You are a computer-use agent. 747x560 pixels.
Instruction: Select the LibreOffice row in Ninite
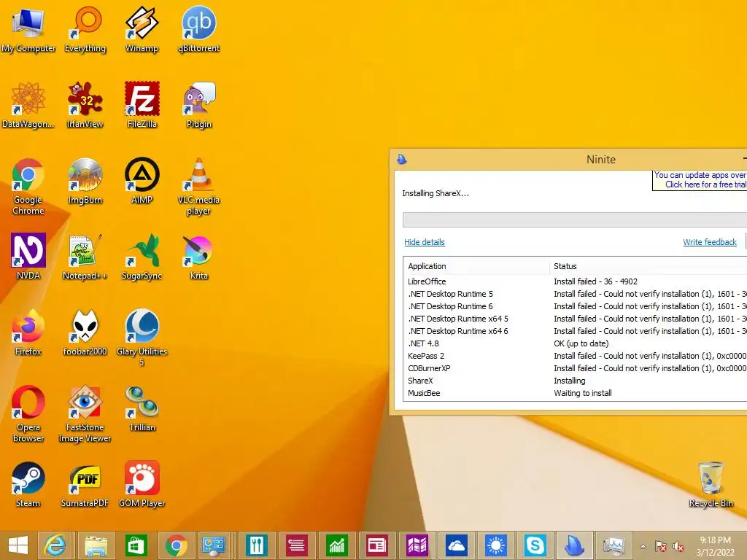click(x=575, y=281)
